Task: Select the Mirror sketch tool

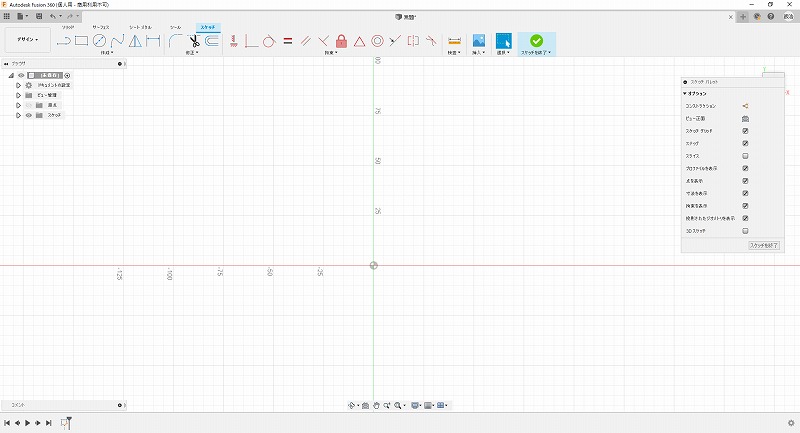Action: tap(135, 41)
